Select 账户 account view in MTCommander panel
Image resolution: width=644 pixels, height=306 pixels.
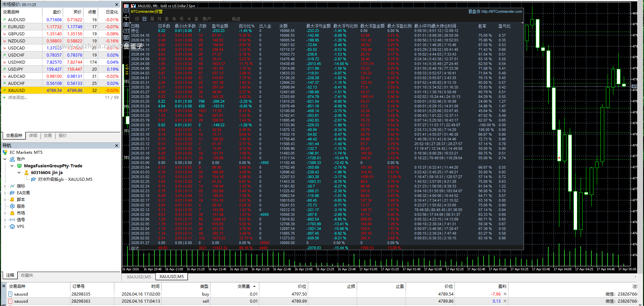207,19
